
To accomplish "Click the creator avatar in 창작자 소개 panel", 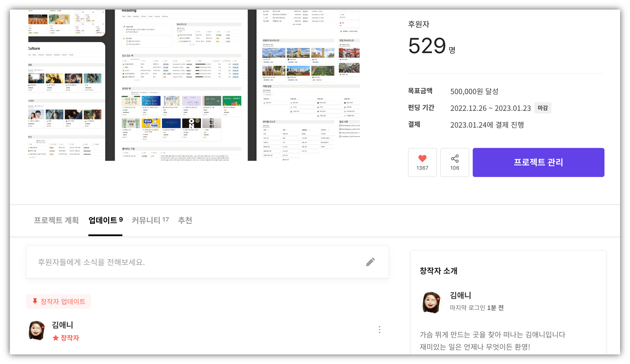I will (x=431, y=302).
